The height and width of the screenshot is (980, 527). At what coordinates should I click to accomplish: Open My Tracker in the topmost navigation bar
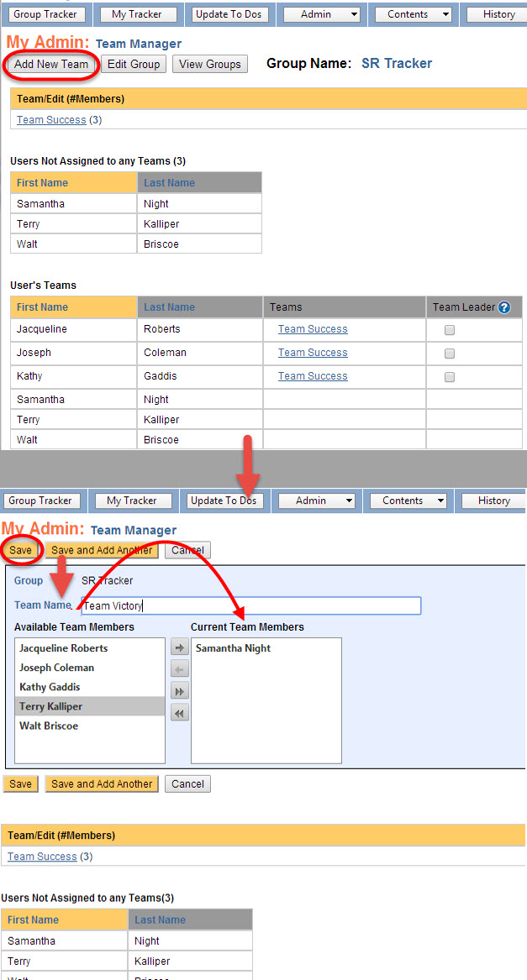(137, 14)
